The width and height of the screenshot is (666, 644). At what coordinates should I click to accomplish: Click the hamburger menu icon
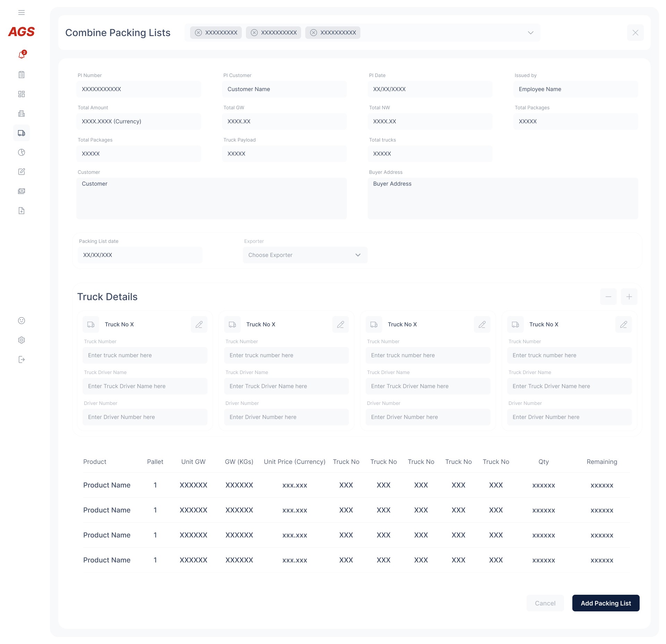pyautogui.click(x=22, y=13)
